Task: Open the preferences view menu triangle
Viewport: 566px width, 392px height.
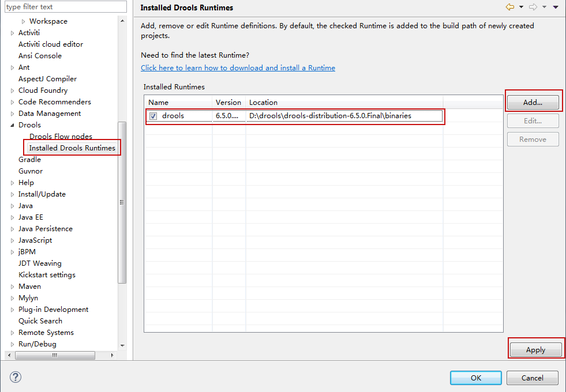Action: coord(556,7)
